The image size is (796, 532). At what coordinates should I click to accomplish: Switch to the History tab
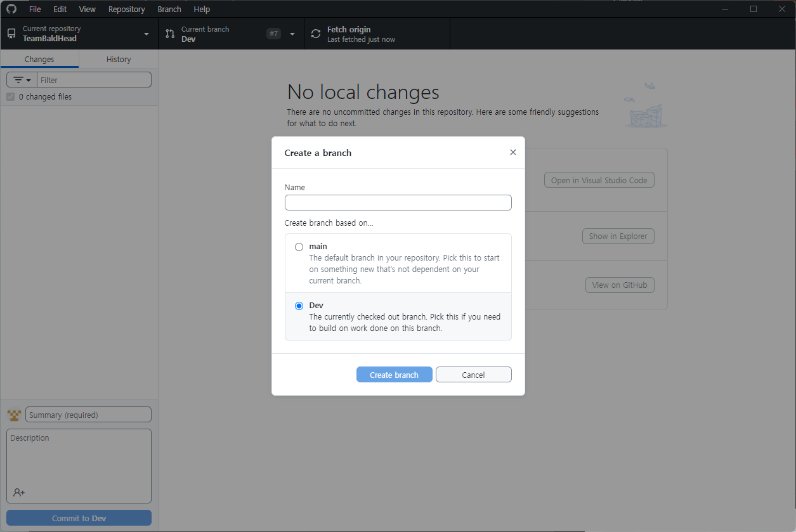119,59
